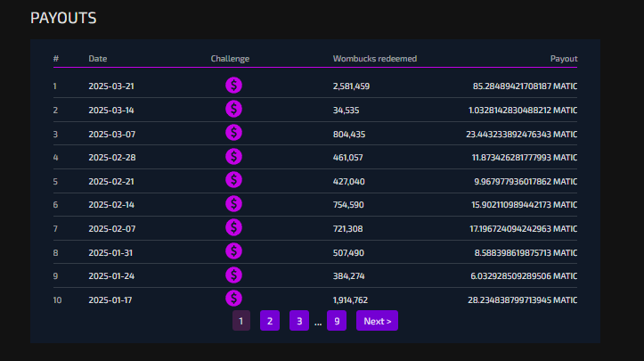Click the dollar icon beside 427,040 Wombucks
Screen dimensions: 644x361
pos(233,180)
